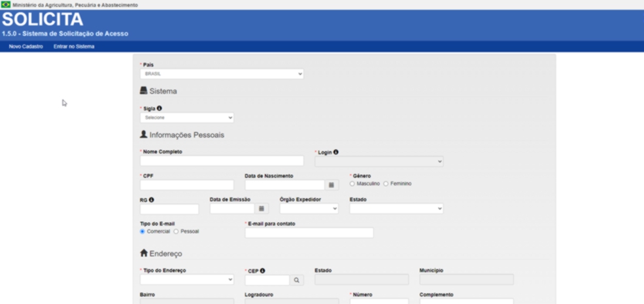Select Comercial e-mail type radio
This screenshot has height=304, width=644.
(143, 231)
